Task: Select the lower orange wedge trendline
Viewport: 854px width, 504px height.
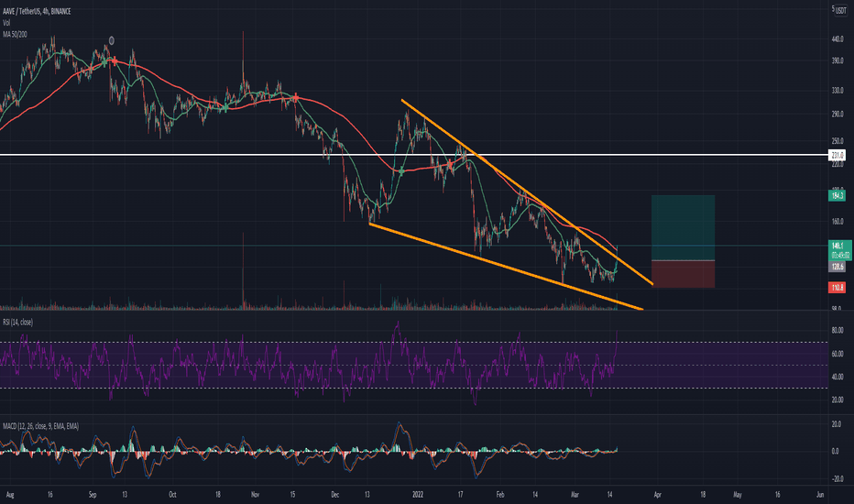Action: pyautogui.click(x=506, y=267)
